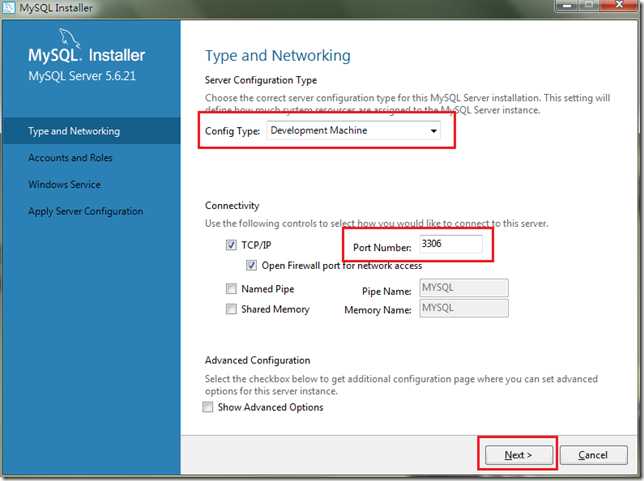Click the Next button
Viewport: 644px width, 481px height.
click(518, 455)
